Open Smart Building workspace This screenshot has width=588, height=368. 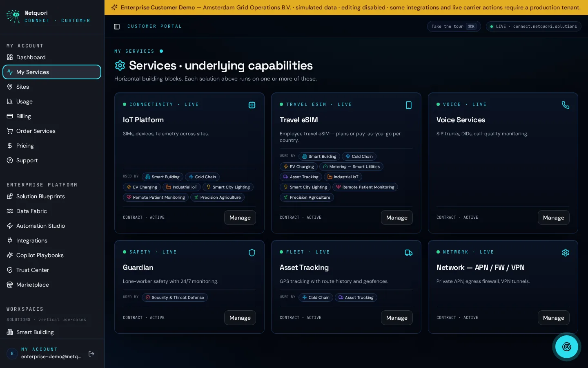point(52,332)
